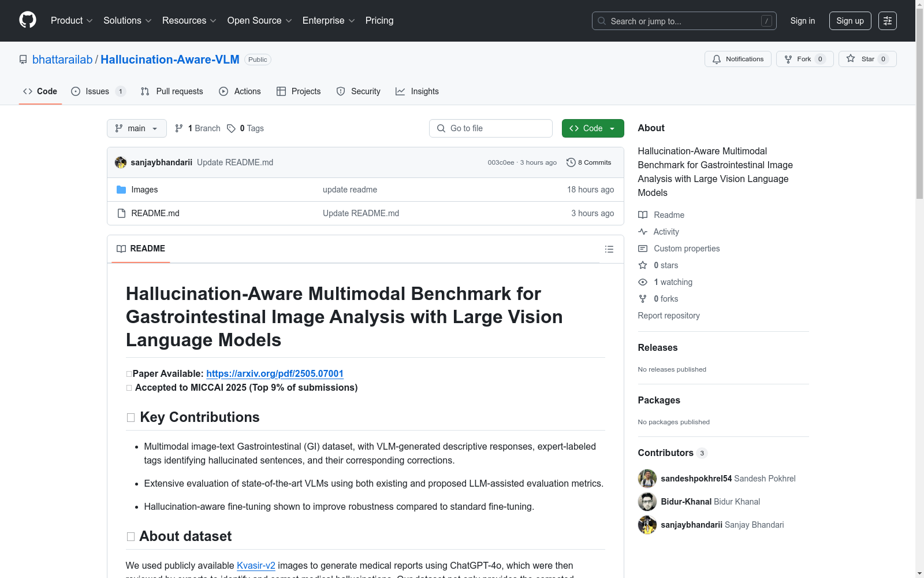Viewport: 924px width, 578px height.
Task: Click the branches icon next to 1 Branch
Action: [x=179, y=128]
